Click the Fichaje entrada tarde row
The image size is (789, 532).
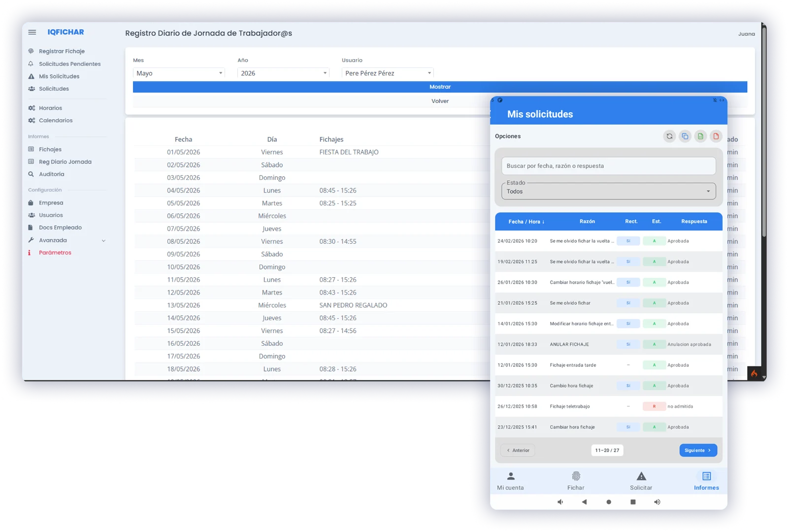(609, 365)
